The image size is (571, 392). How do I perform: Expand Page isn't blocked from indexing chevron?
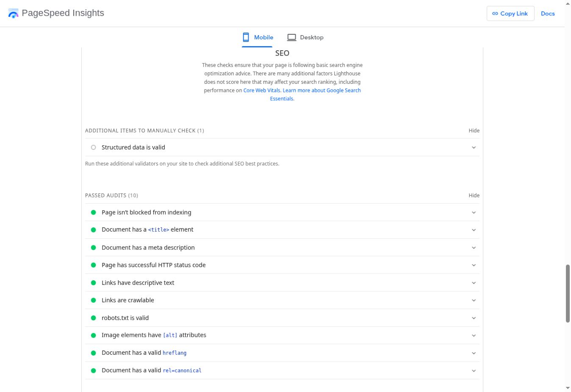[x=474, y=213]
